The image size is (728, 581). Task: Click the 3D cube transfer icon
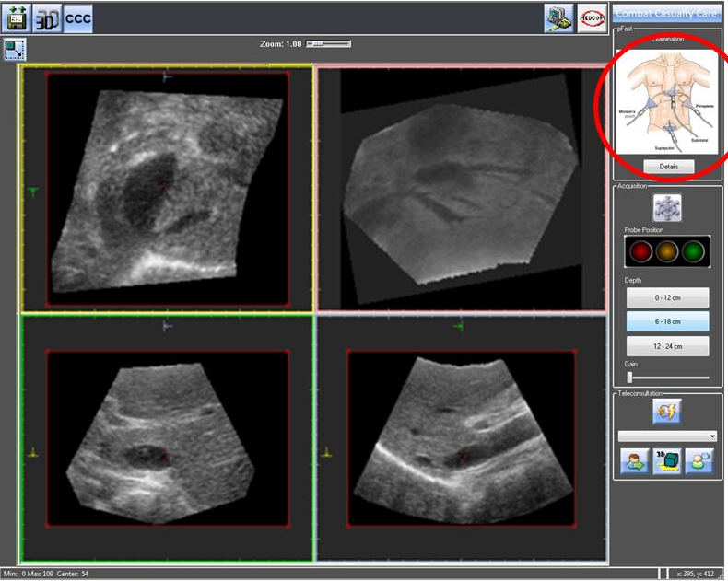[667, 461]
